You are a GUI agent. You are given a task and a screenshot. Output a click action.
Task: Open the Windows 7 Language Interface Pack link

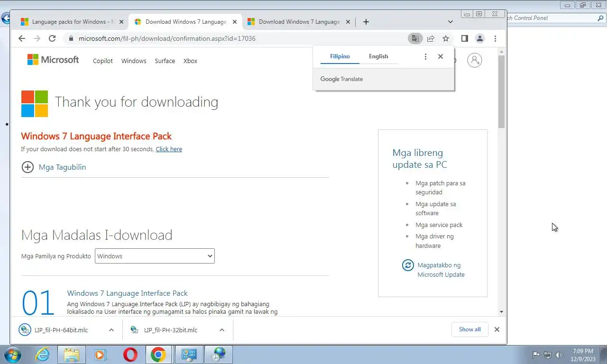tap(127, 293)
